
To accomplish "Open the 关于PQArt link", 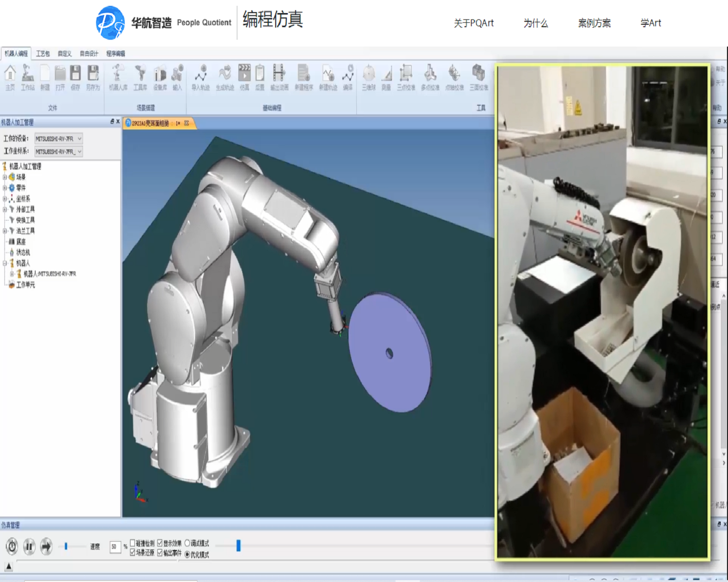I will [x=474, y=23].
